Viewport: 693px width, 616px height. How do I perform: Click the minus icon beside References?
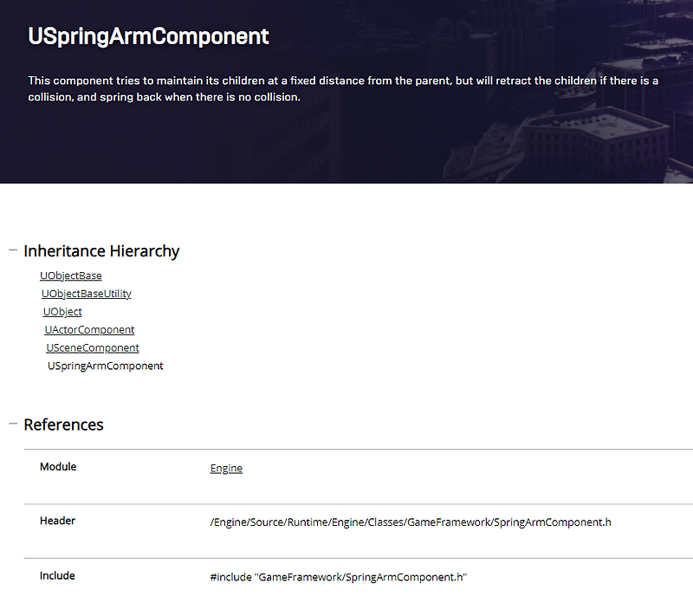tap(12, 425)
